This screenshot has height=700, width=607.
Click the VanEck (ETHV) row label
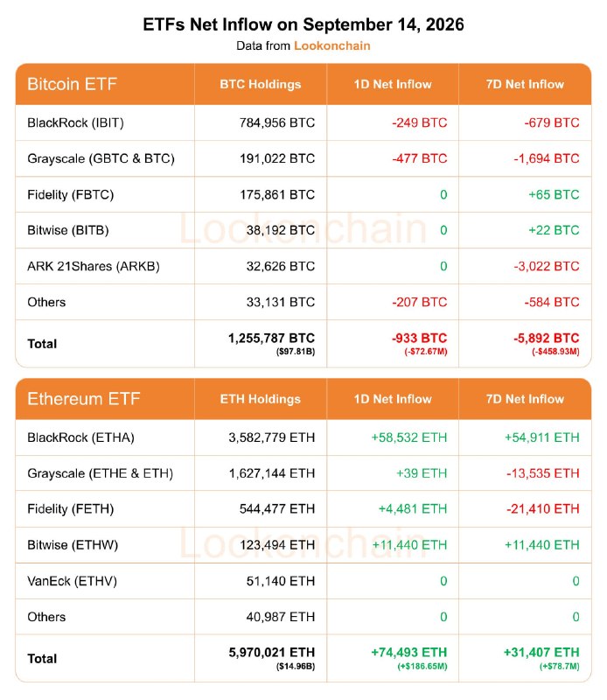coord(73,581)
